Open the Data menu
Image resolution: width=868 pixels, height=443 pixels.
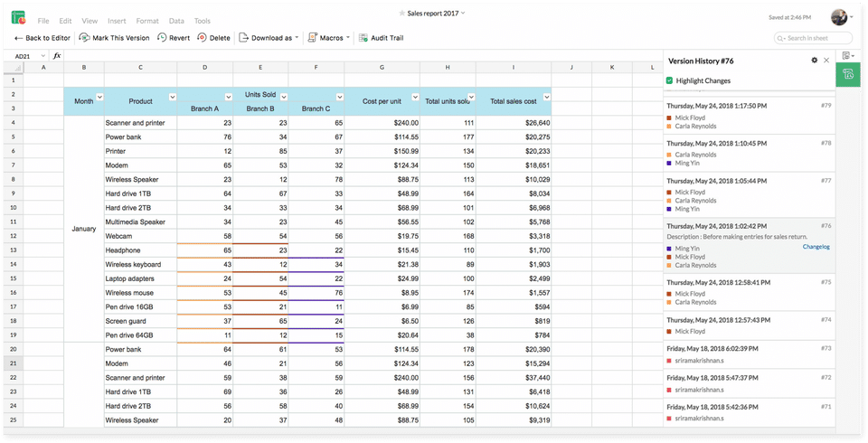pyautogui.click(x=176, y=20)
